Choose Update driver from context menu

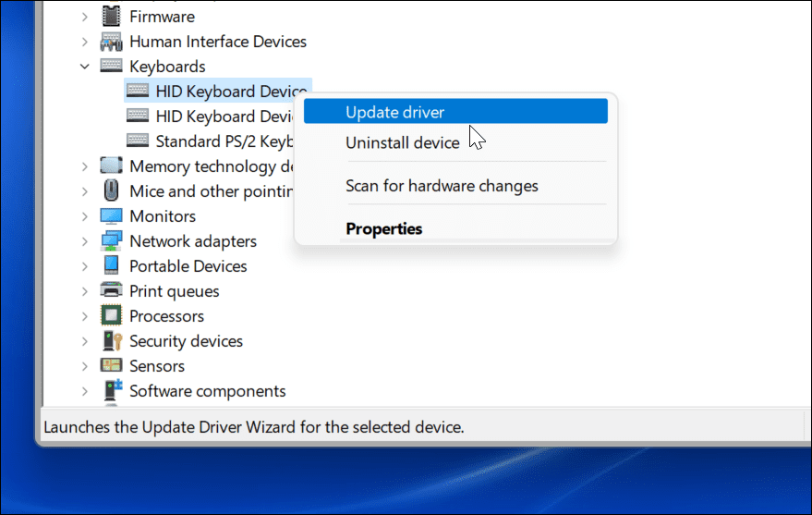[394, 112]
